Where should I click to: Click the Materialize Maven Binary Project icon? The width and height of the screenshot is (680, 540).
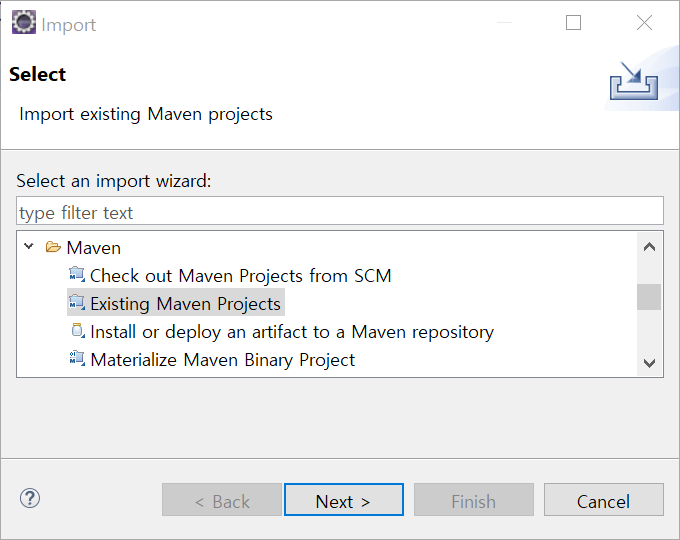(77, 359)
